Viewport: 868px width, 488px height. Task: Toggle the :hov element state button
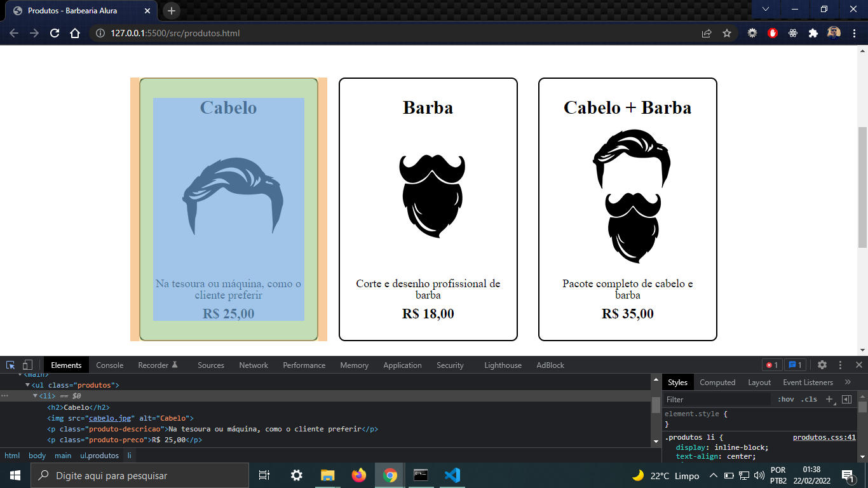pos(786,399)
